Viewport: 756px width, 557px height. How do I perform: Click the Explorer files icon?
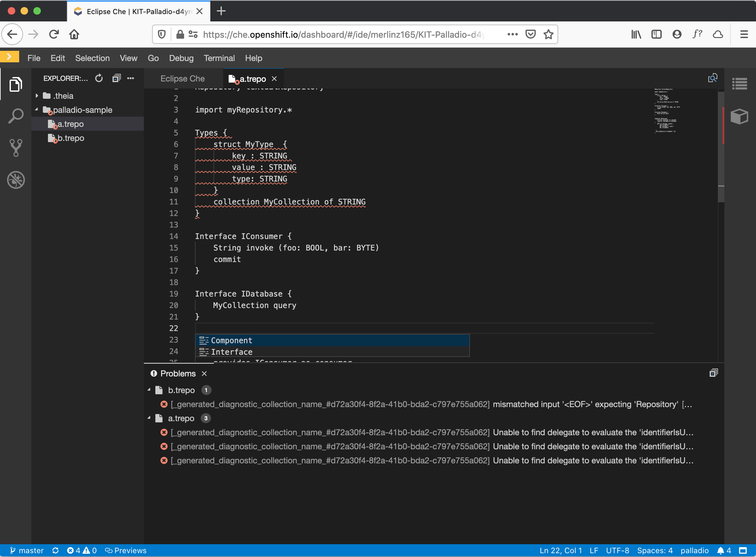16,84
